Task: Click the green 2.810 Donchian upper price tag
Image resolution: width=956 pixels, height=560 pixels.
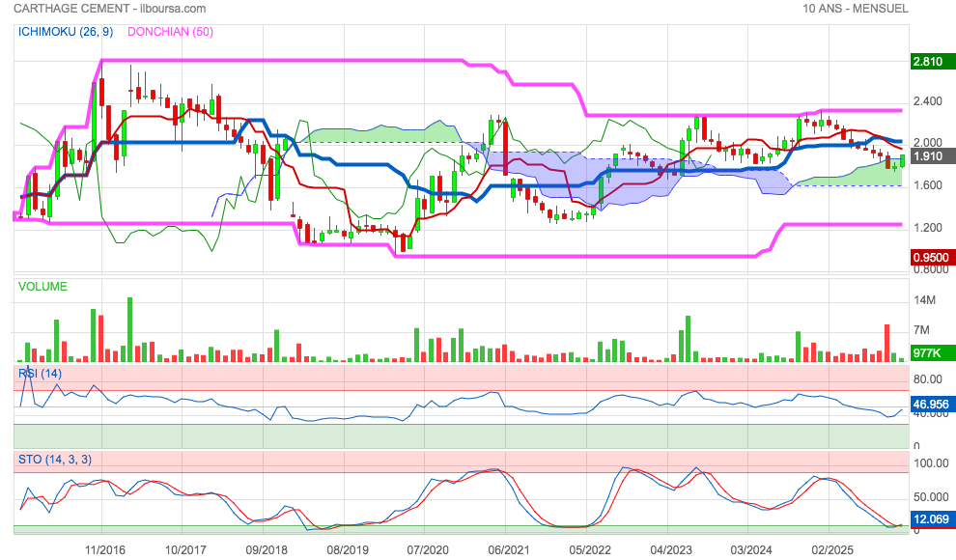Action: click(x=933, y=62)
